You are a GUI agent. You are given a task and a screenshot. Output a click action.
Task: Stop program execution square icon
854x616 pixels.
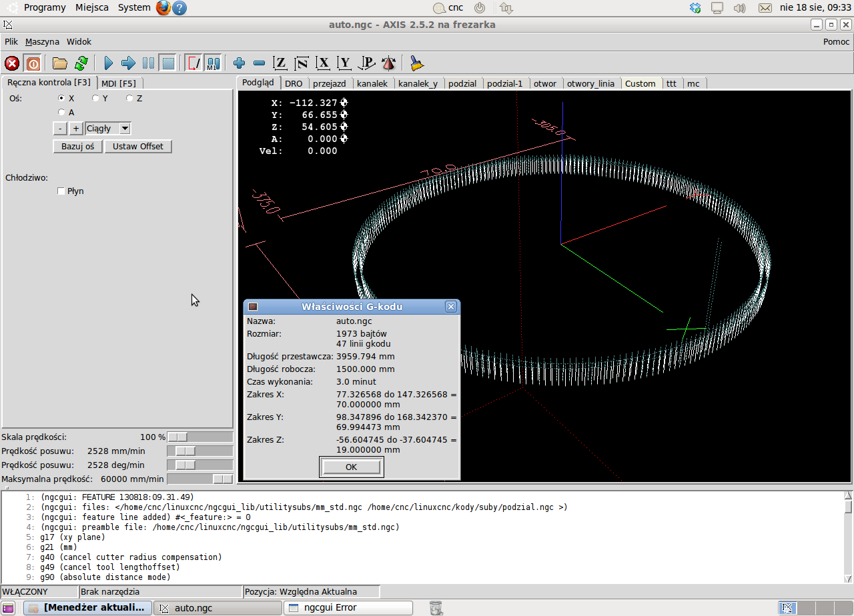168,63
